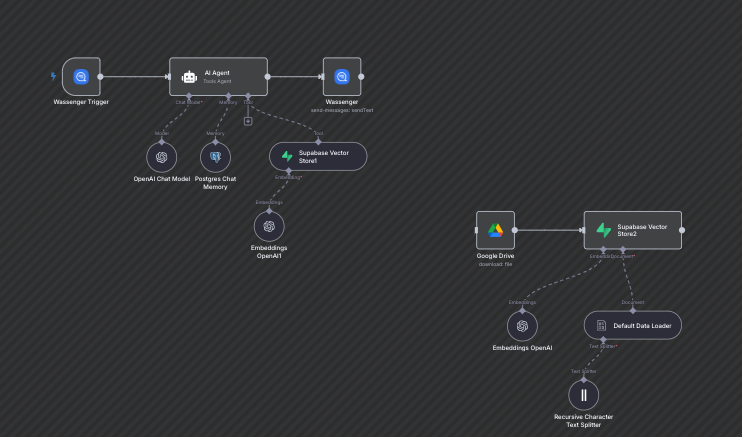Click the Supabase Vector Store2 icon

(x=603, y=230)
